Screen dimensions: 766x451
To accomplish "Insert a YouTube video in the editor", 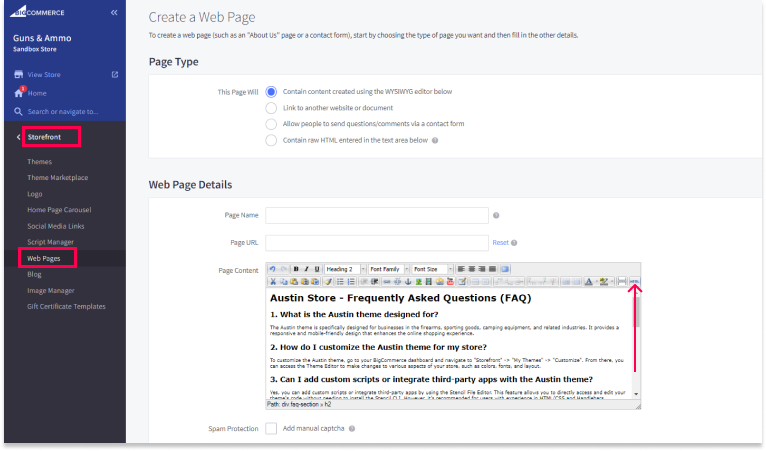I will point(450,281).
